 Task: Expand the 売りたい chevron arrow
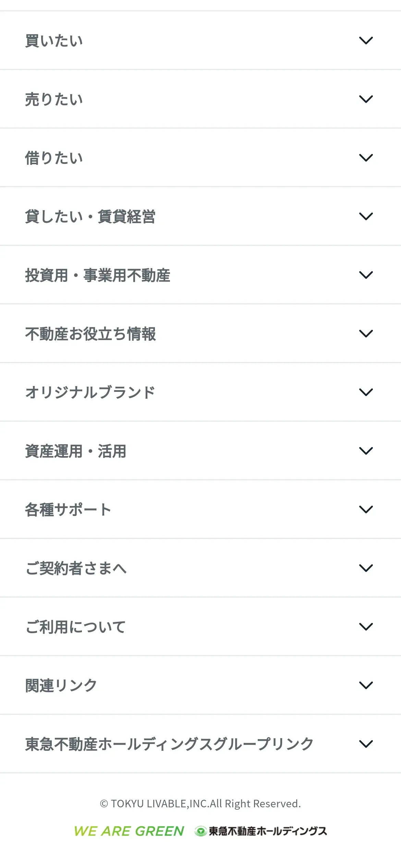point(366,99)
